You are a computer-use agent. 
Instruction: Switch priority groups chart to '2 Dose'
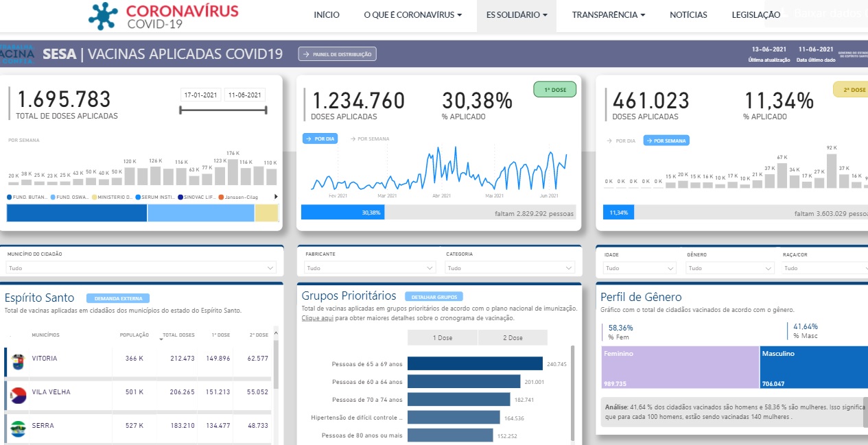[513, 338]
